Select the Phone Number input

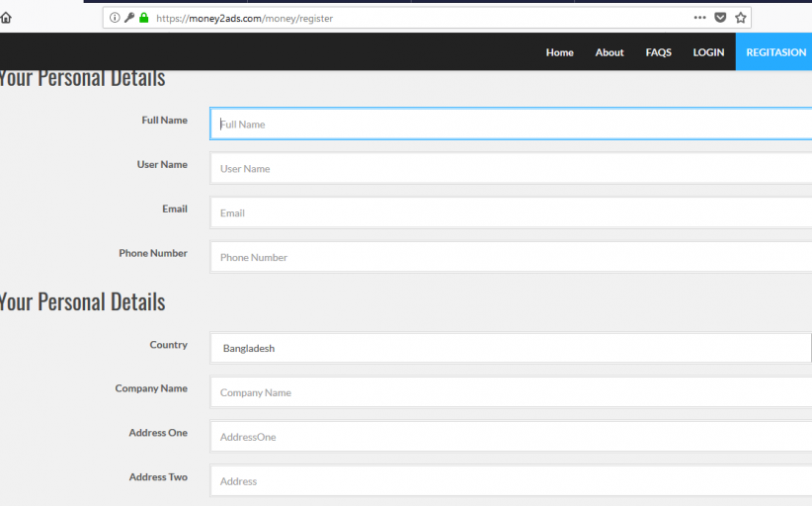pos(511,258)
